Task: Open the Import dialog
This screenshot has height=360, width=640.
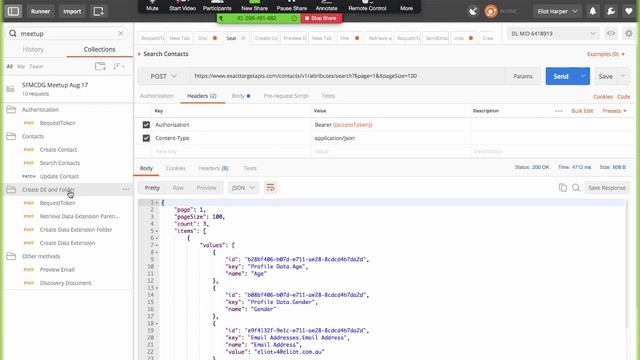Action: point(72,11)
